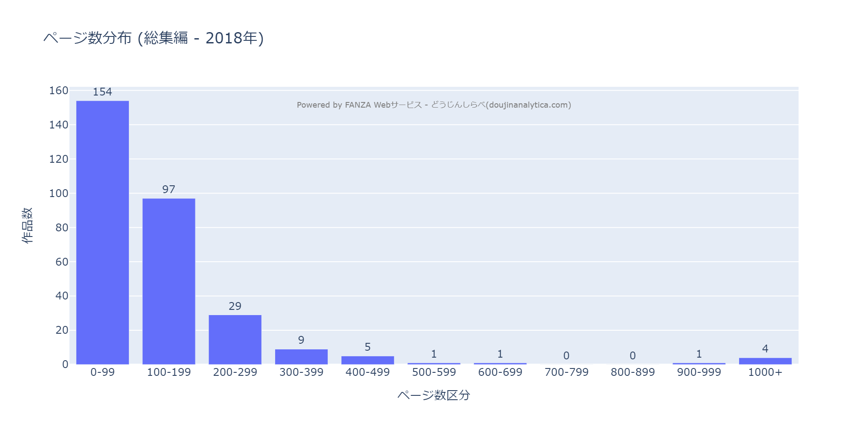Image resolution: width=868 pixels, height=434 pixels.
Task: Click the x-axis title ページ数区分
Action: (434, 395)
